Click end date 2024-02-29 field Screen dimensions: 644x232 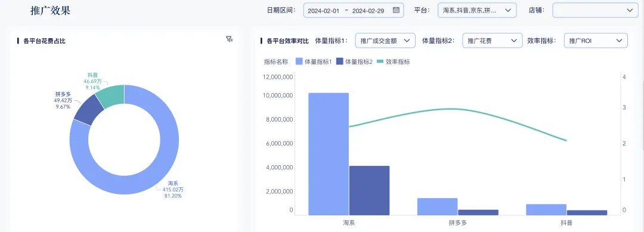pos(368,11)
